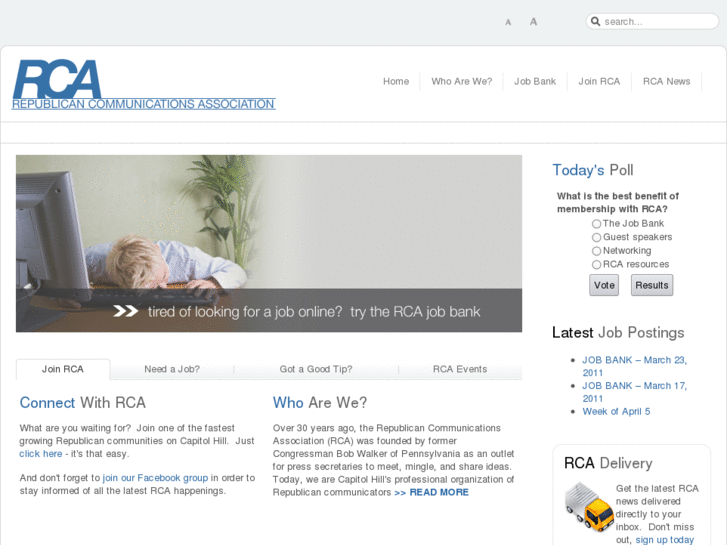Open the RCA News menu item
The image size is (727, 545).
coord(666,81)
